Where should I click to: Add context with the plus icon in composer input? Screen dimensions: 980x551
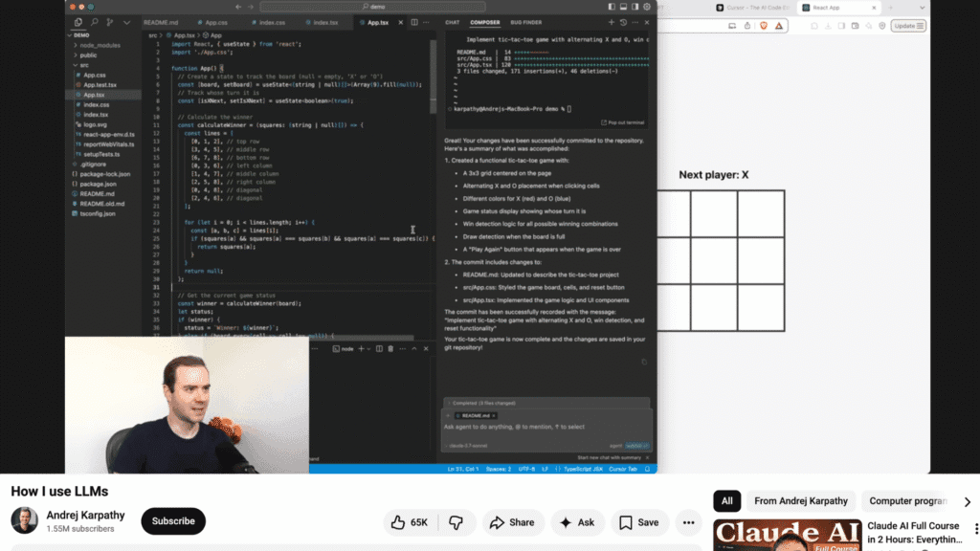pyautogui.click(x=448, y=415)
